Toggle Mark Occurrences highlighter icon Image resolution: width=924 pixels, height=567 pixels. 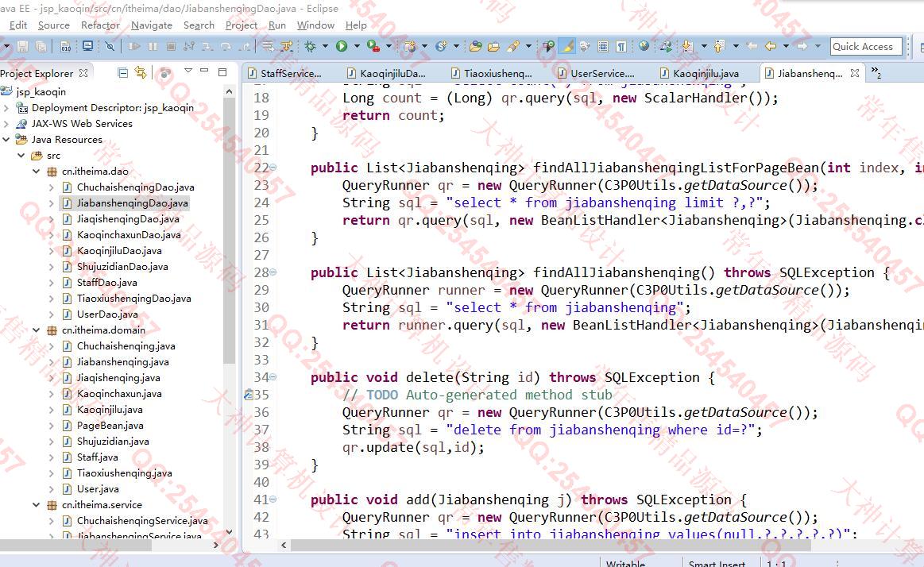tap(567, 46)
